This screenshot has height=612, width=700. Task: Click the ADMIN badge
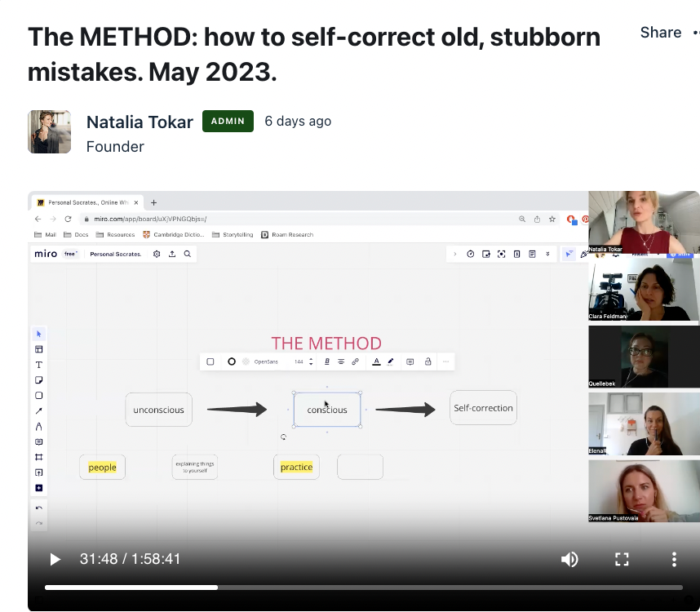pos(228,121)
